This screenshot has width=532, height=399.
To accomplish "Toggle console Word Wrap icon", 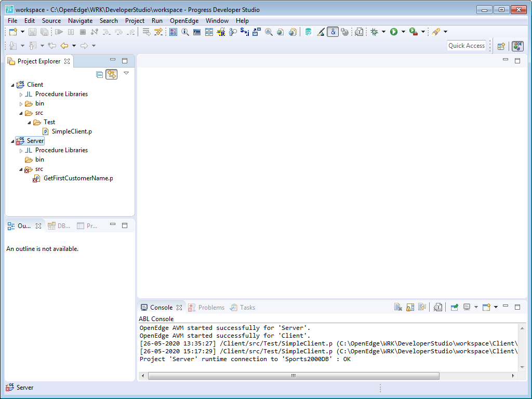I will [x=422, y=308].
